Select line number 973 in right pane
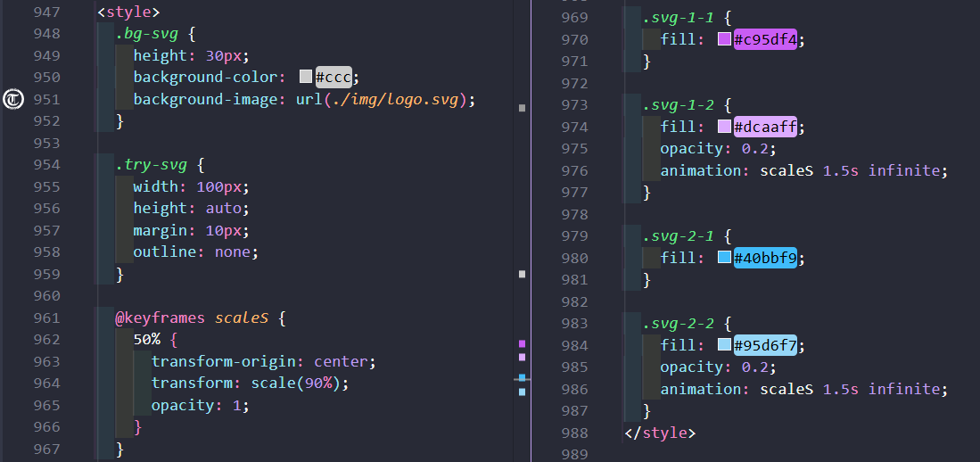The width and height of the screenshot is (980, 462). click(573, 105)
